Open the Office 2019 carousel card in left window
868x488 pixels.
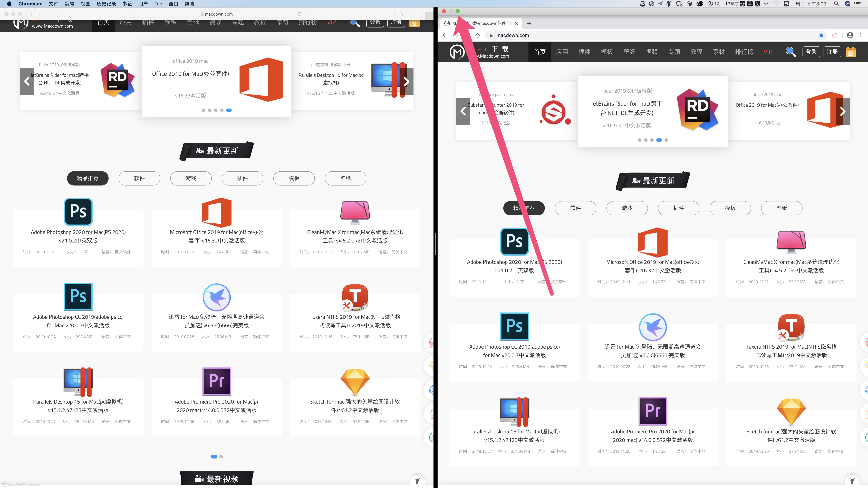[x=217, y=81]
